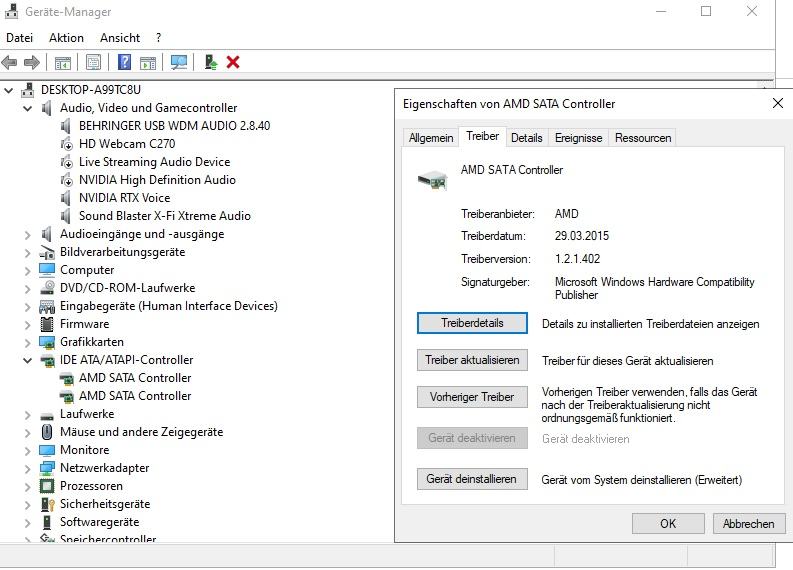The width and height of the screenshot is (793, 570).
Task: Cancel the dialog with Abbrechen
Action: (x=749, y=523)
